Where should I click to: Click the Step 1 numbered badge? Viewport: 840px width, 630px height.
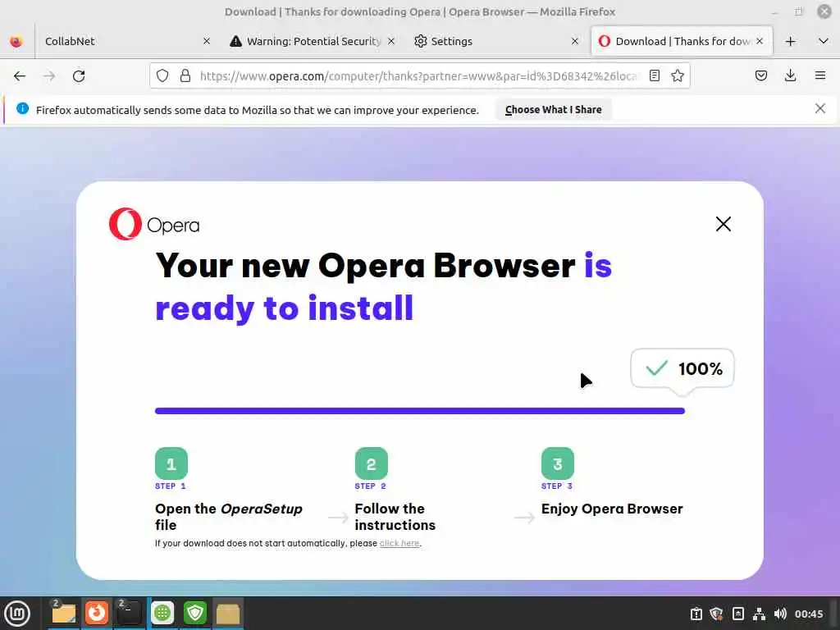[x=171, y=463]
